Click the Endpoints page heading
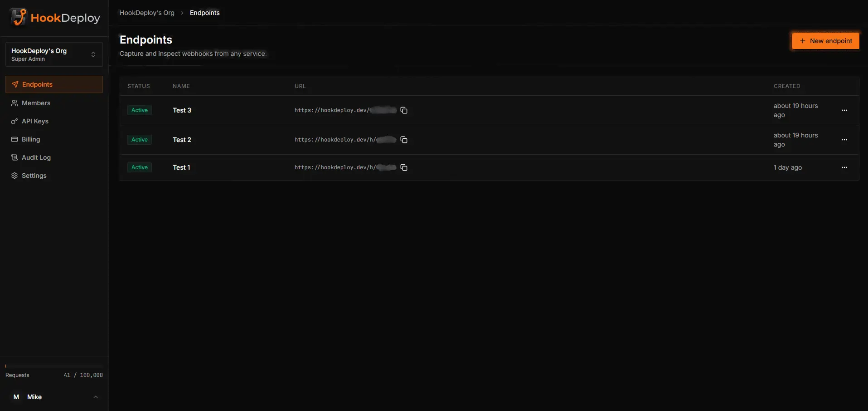 click(146, 40)
